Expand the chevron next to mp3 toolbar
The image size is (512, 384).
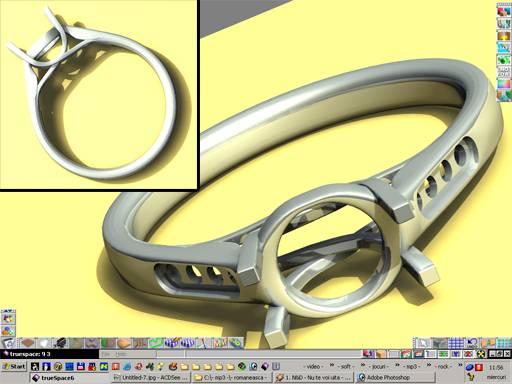tap(429, 365)
